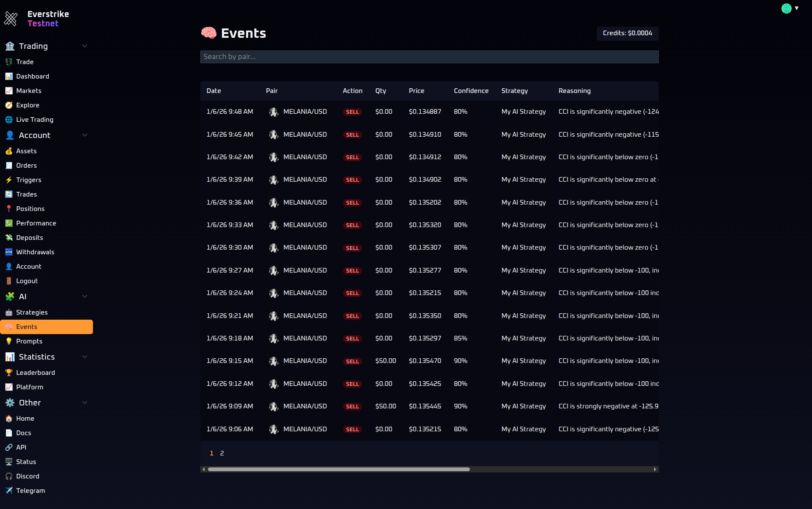Collapse the Statistics section chevron
The image size is (812, 509).
tap(84, 357)
